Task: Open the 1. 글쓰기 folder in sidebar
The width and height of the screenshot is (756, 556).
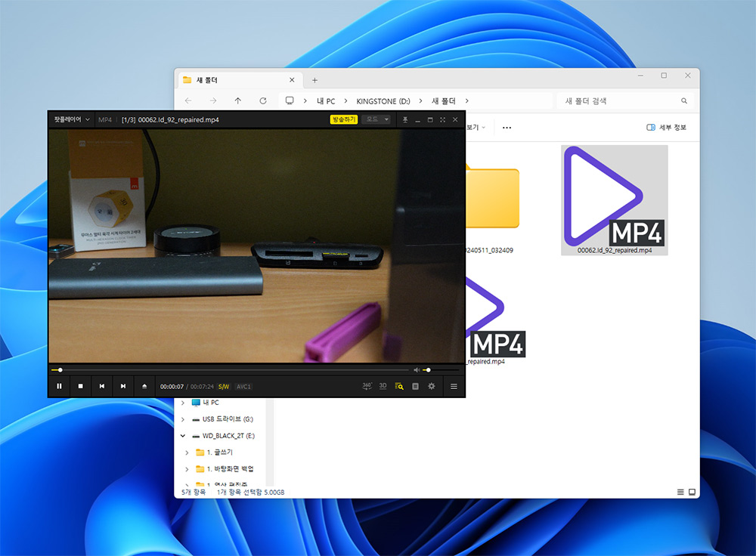Action: (215, 453)
